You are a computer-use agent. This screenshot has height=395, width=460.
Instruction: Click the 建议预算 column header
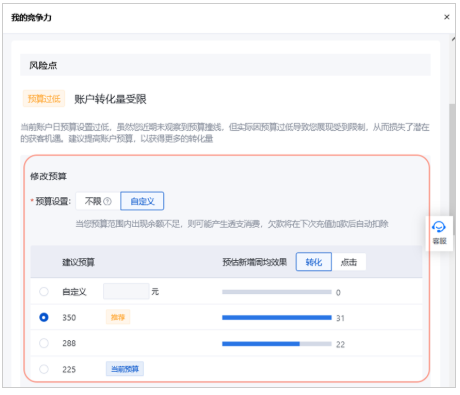tap(78, 262)
